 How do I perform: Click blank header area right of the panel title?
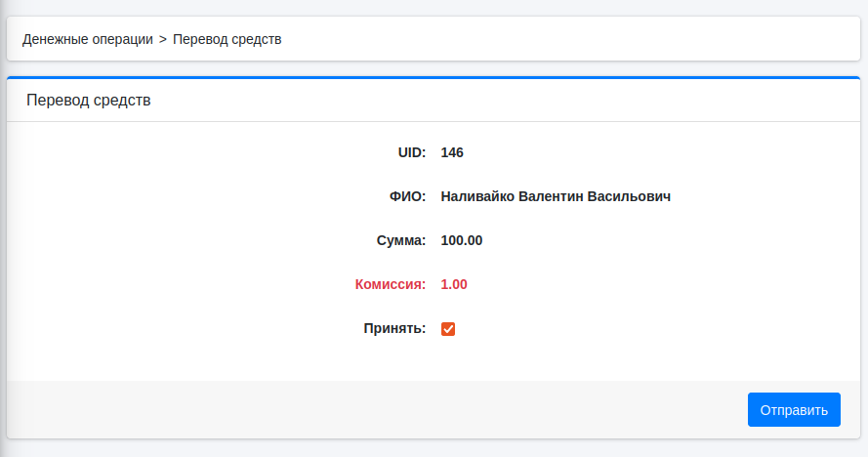pyautogui.click(x=488, y=100)
